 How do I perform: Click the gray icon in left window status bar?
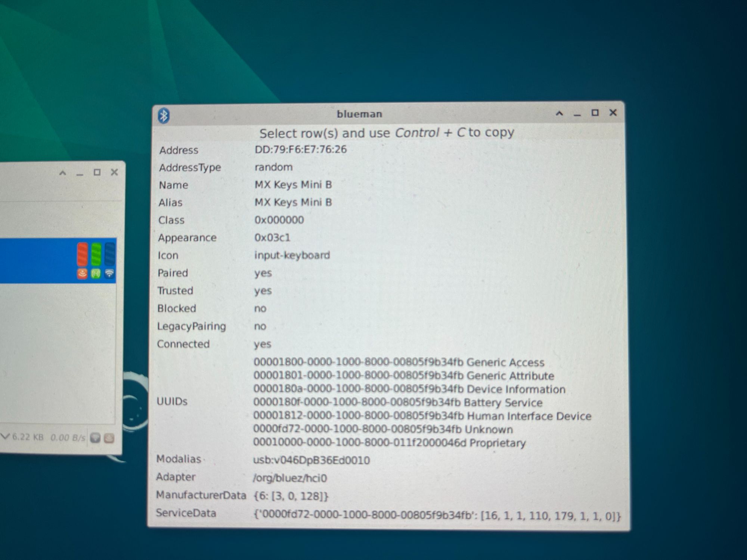(x=95, y=438)
